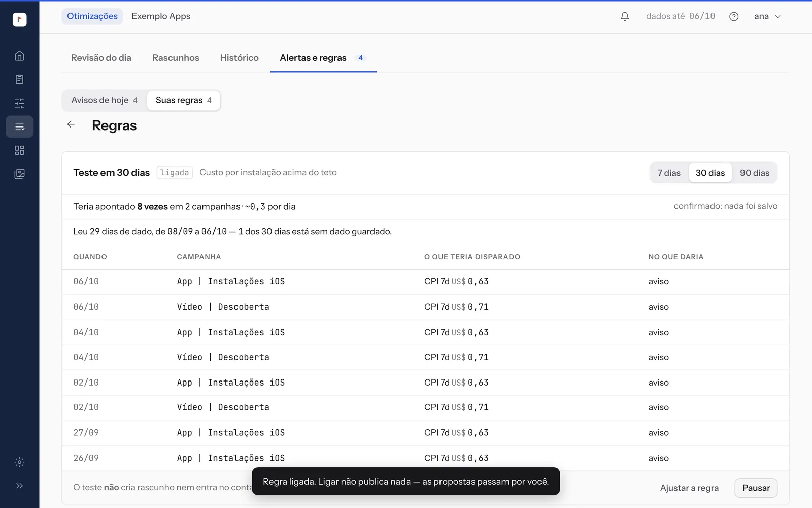
Task: Click the app logo at top left
Action: [x=19, y=19]
